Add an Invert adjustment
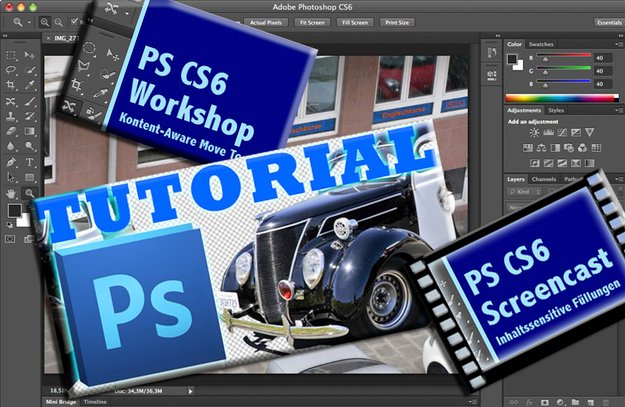The height and width of the screenshot is (407, 625). tap(535, 163)
